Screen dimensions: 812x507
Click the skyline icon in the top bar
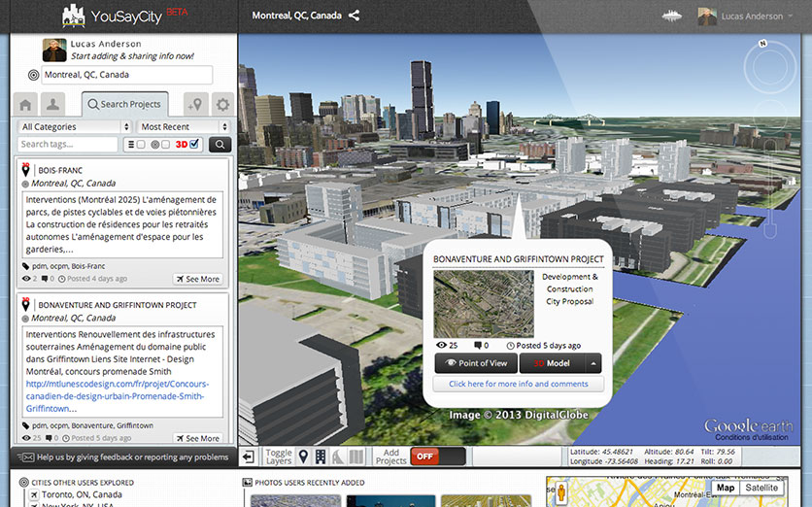click(672, 17)
